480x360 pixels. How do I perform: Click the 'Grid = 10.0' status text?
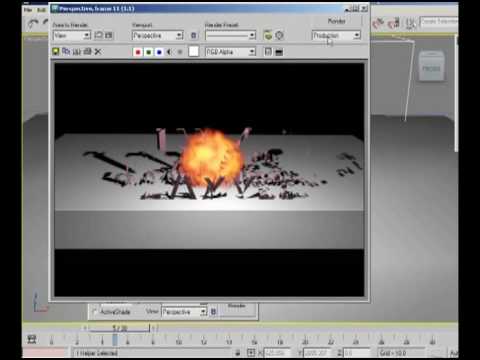pos(393,353)
